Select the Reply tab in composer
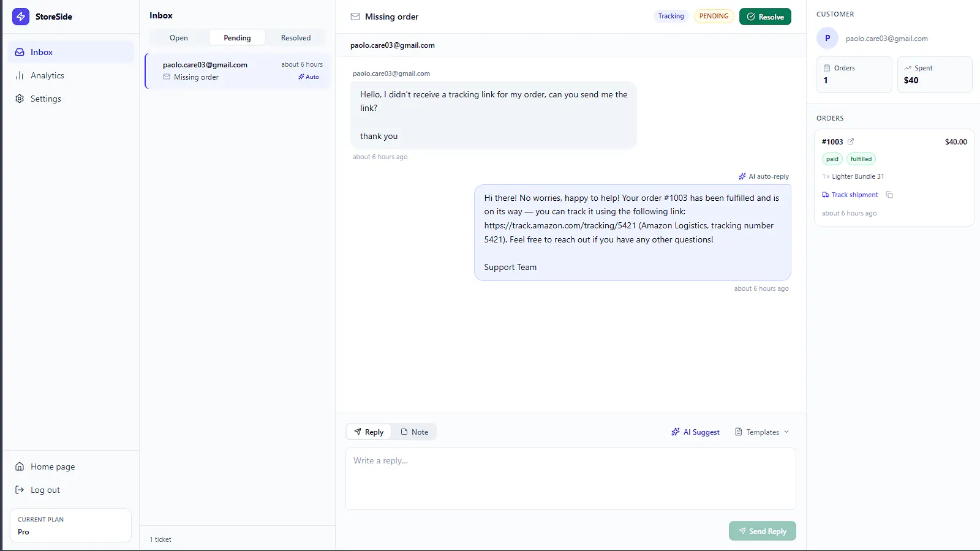Viewport: 980px width, 551px height. [x=369, y=432]
